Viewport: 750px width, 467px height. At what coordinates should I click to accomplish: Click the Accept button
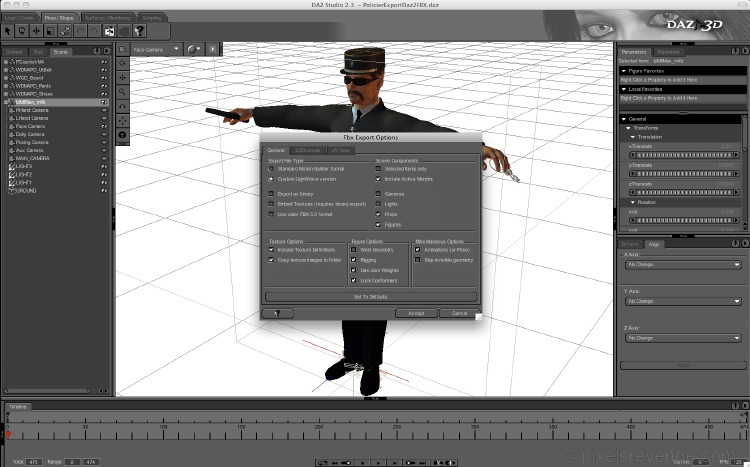coord(416,313)
